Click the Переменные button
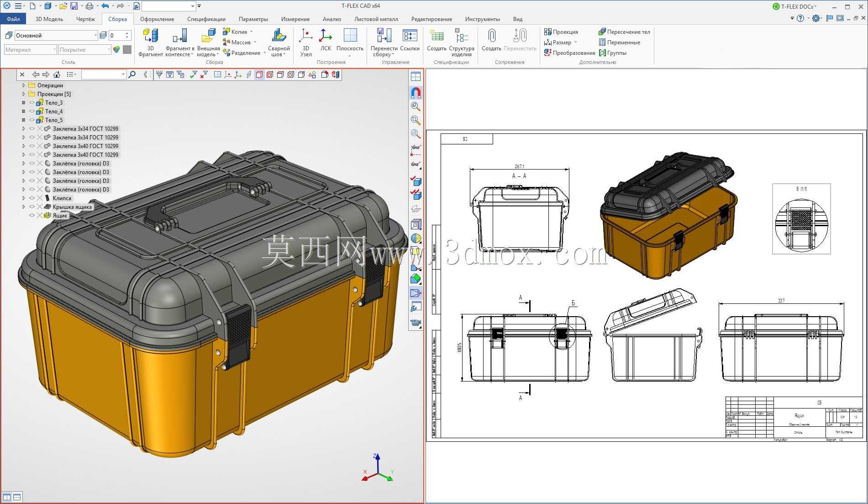Screen dimensions: 868x504 click(620, 42)
